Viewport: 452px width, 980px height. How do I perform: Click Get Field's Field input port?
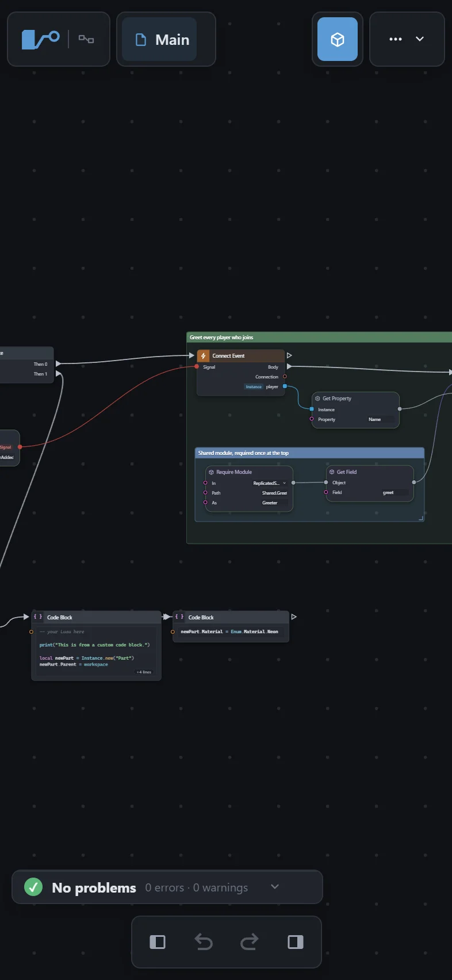[326, 492]
